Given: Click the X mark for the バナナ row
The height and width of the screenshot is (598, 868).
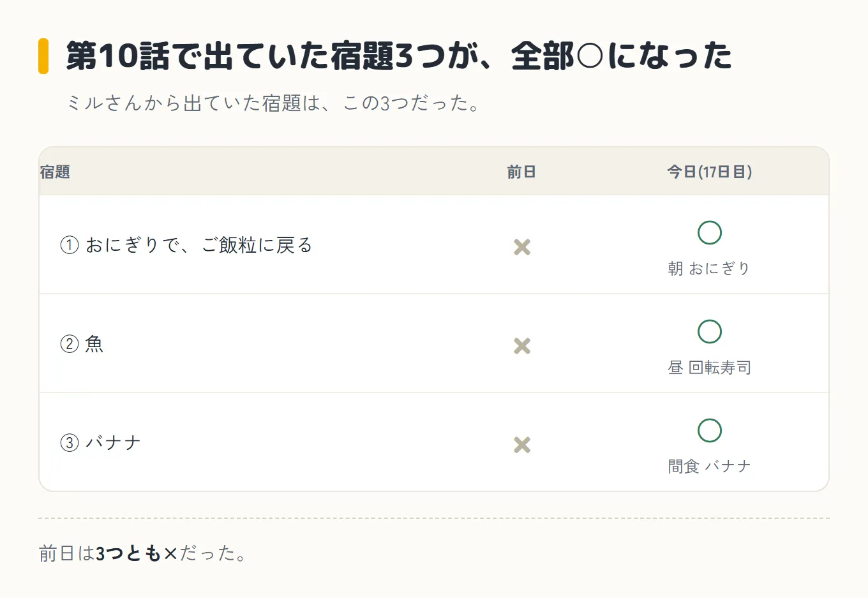Looking at the screenshot, I should pyautogui.click(x=522, y=445).
